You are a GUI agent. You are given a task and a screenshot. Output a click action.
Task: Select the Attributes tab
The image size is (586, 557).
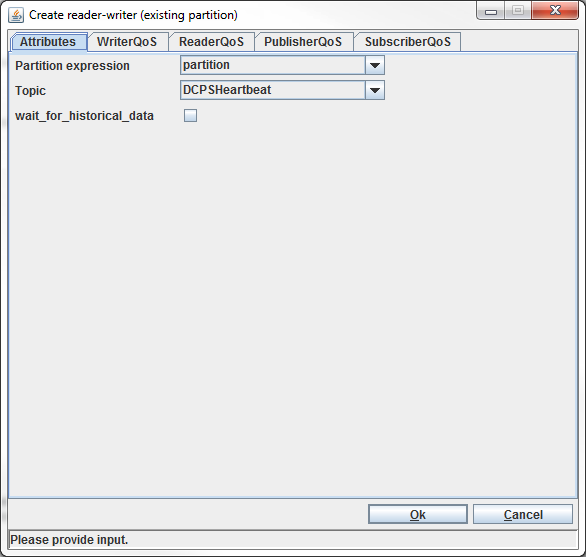click(x=48, y=42)
